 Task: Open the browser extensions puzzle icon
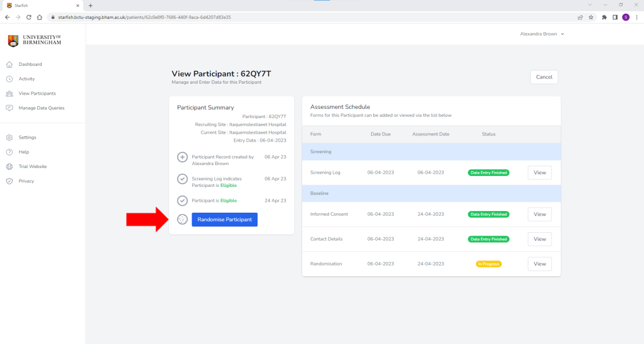point(604,17)
